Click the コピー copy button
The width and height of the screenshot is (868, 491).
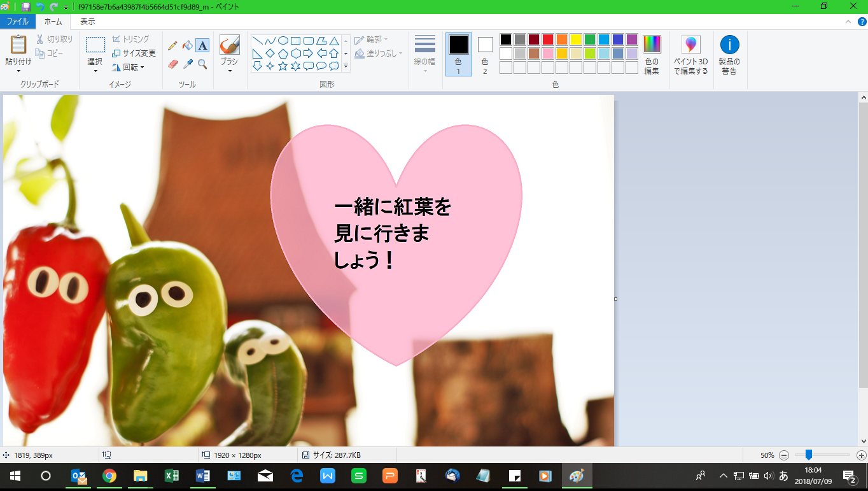[x=50, y=53]
